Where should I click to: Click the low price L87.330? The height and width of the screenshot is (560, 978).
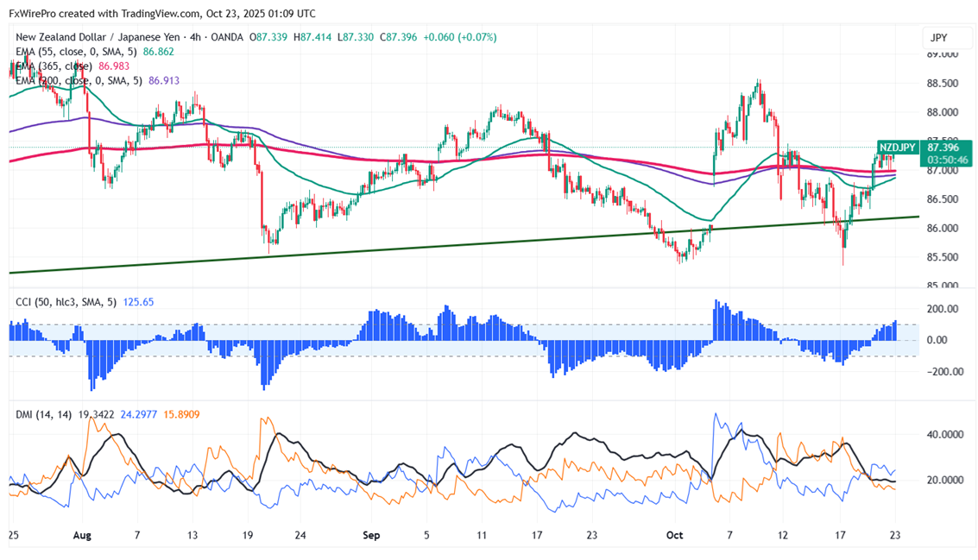(x=356, y=37)
